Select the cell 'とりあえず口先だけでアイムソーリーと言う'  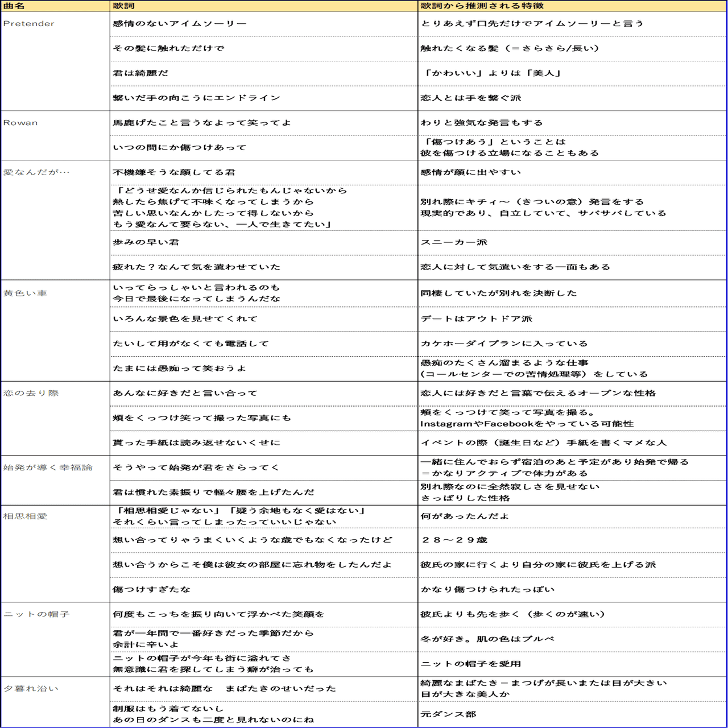click(x=572, y=24)
